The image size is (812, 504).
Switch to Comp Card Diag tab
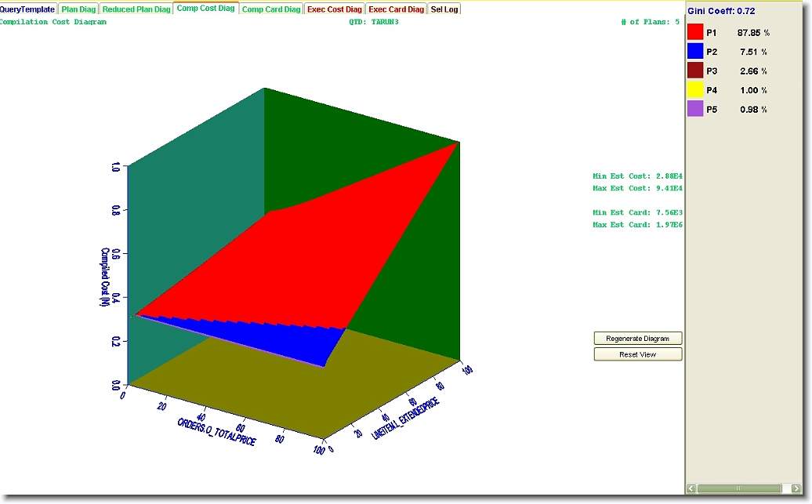[271, 9]
